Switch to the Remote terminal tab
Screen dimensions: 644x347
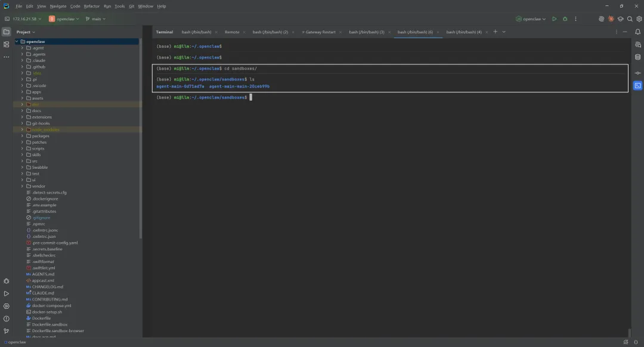231,32
